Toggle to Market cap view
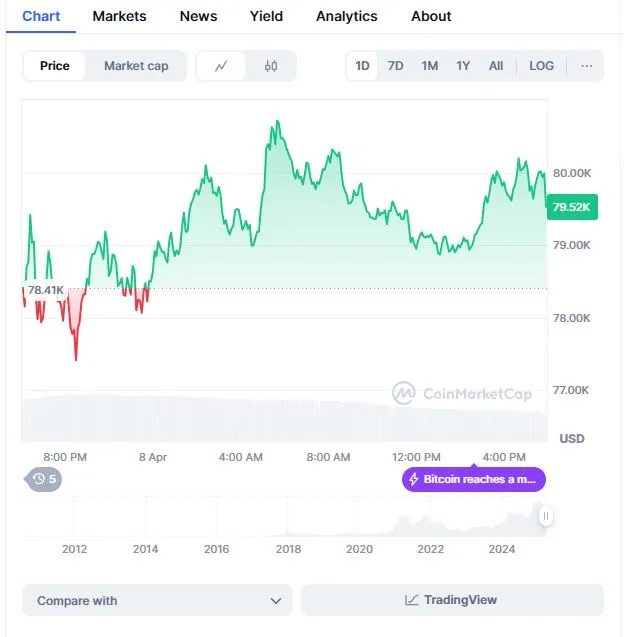This screenshot has height=637, width=624. 136,66
